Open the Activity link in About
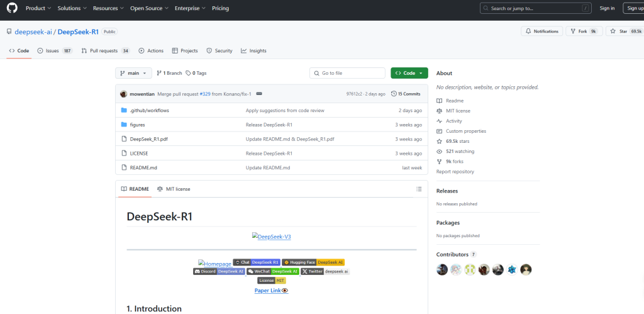The width and height of the screenshot is (644, 314). pyautogui.click(x=454, y=121)
